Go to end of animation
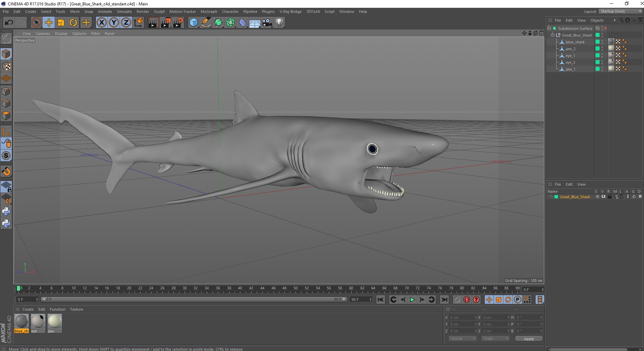The height and width of the screenshot is (351, 644). (444, 300)
